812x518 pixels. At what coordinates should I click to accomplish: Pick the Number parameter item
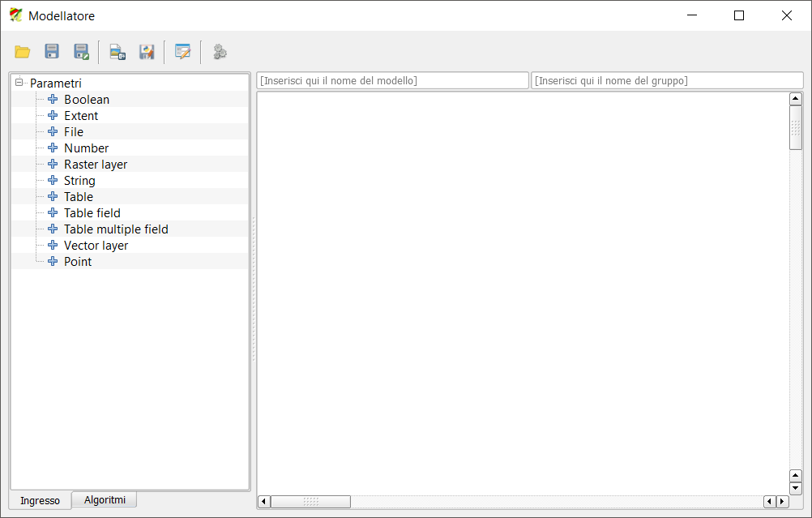pos(86,148)
